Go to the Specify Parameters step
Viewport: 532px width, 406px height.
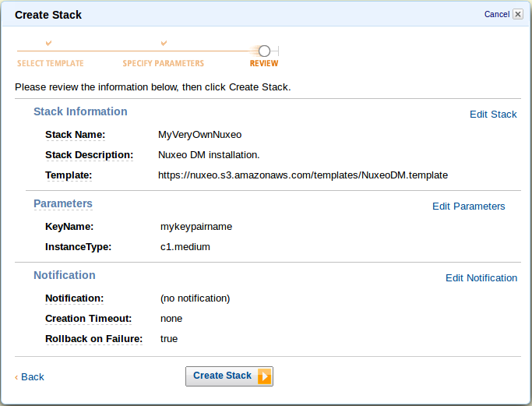(164, 63)
